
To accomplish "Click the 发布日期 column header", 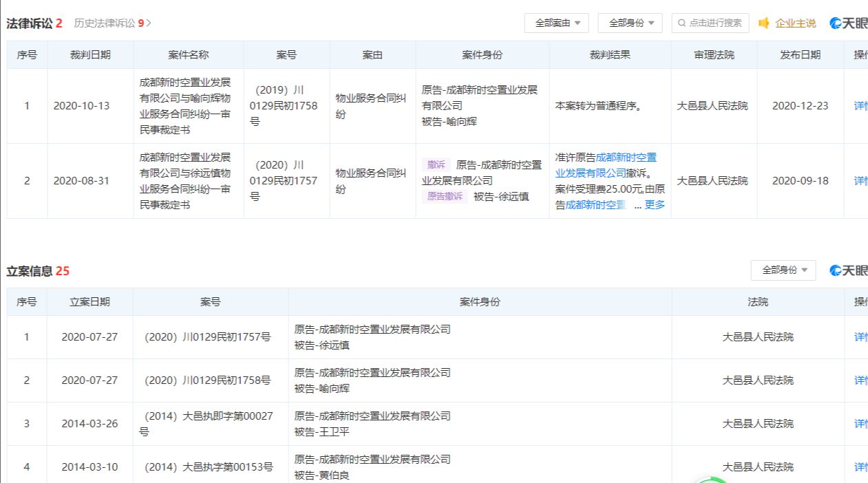I will [x=801, y=55].
